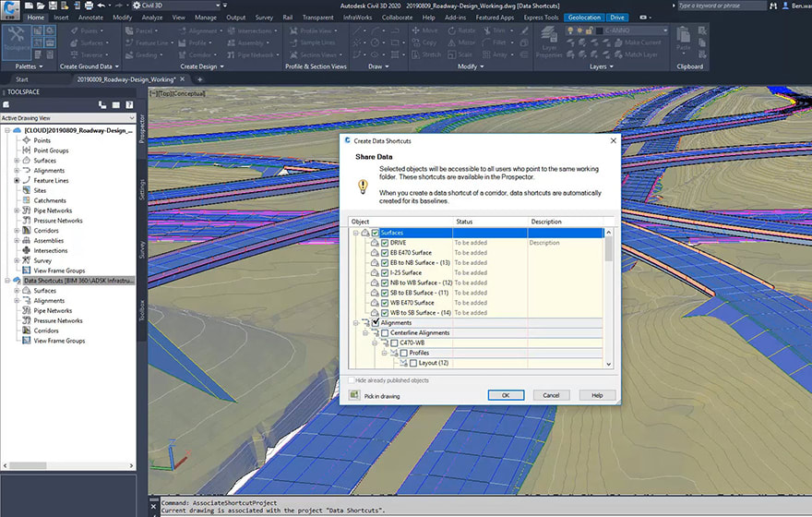Click the Profile tool in Create Design

click(x=196, y=42)
